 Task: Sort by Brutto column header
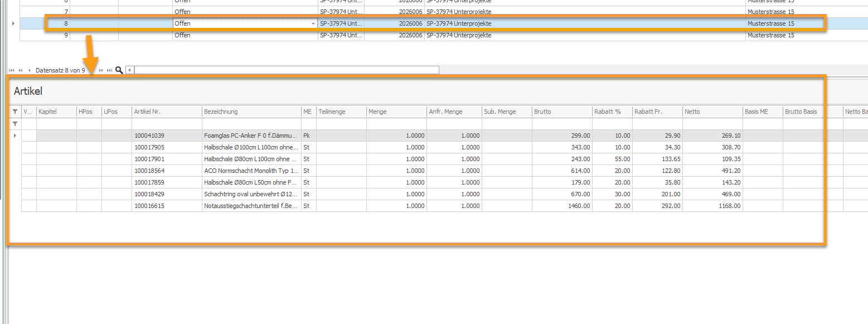point(562,112)
